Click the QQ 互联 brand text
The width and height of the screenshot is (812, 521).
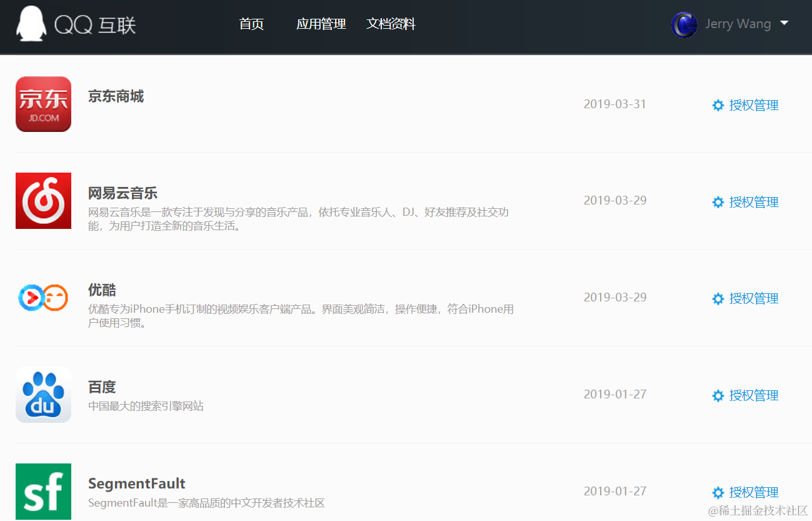click(95, 24)
